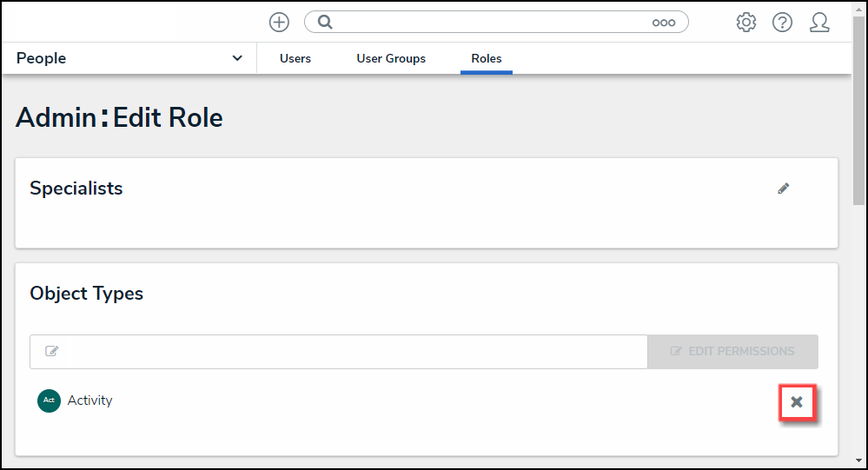The width and height of the screenshot is (868, 470).
Task: Click the object type selection field
Action: click(x=339, y=352)
